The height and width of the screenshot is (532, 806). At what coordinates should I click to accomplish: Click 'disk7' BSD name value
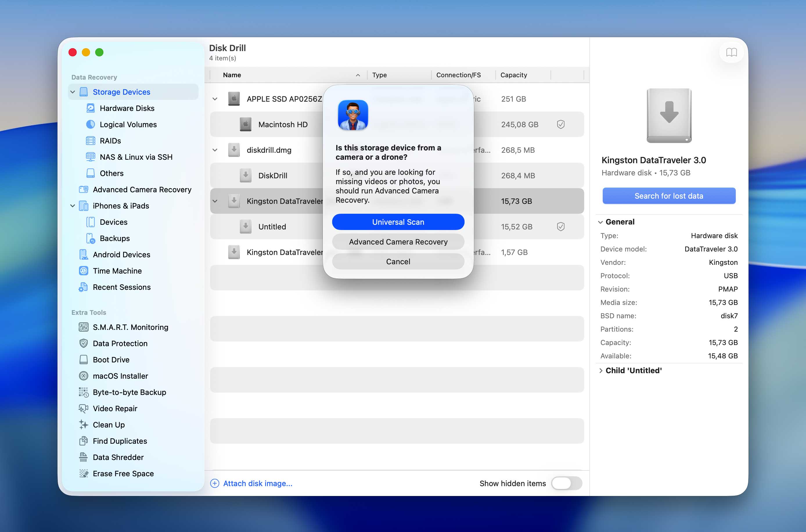[729, 316]
